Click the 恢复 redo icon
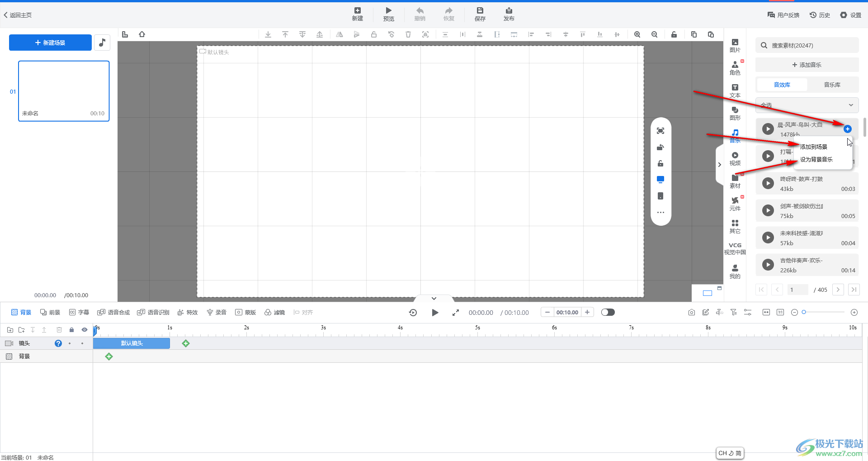 coord(449,14)
